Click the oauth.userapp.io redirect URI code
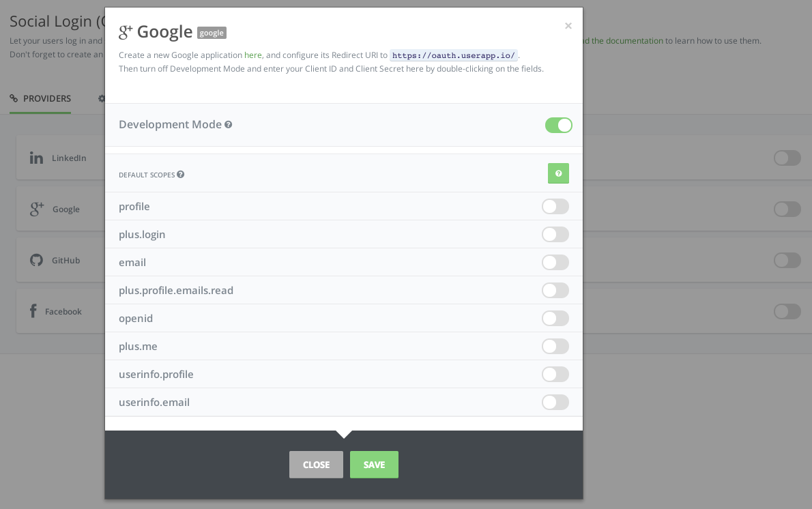The height and width of the screenshot is (509, 812). point(454,55)
